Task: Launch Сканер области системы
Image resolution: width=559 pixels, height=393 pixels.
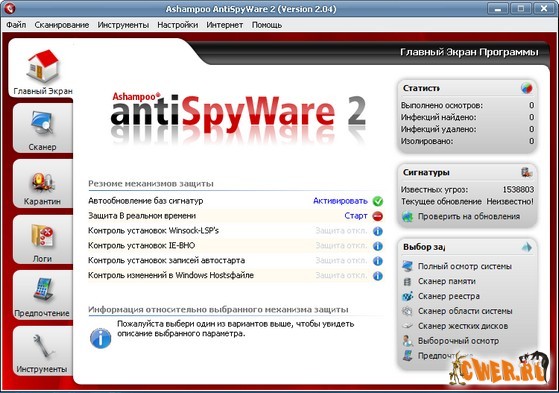Action: pyautogui.click(x=465, y=311)
